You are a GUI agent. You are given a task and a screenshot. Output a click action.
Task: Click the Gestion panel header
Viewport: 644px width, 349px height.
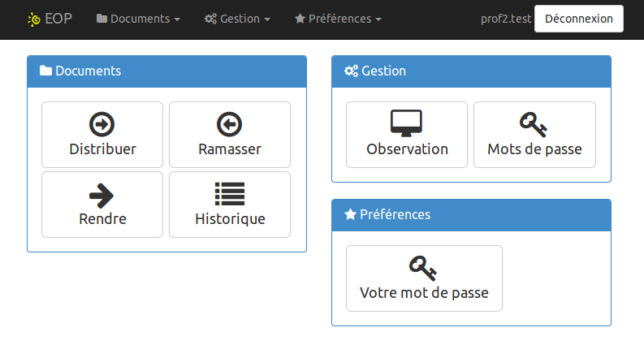coord(471,71)
